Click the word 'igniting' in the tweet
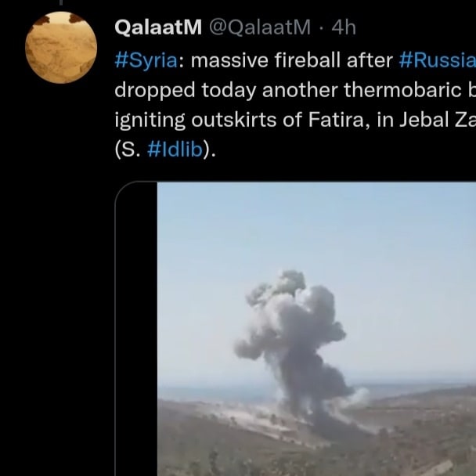 click(x=150, y=121)
